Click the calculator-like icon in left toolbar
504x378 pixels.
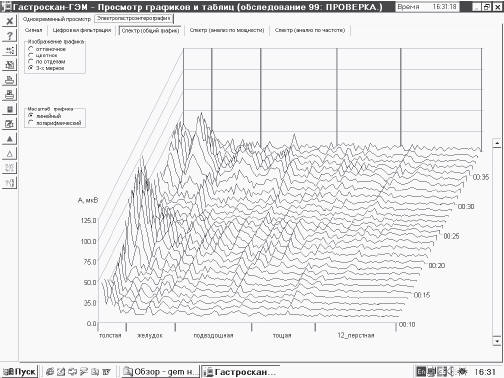pyautogui.click(x=10, y=109)
